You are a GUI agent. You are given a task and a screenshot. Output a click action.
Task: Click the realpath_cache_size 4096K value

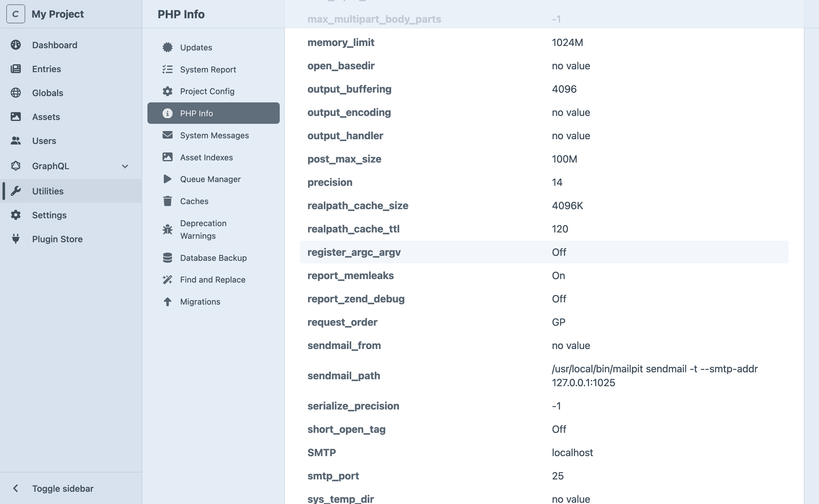coord(567,206)
